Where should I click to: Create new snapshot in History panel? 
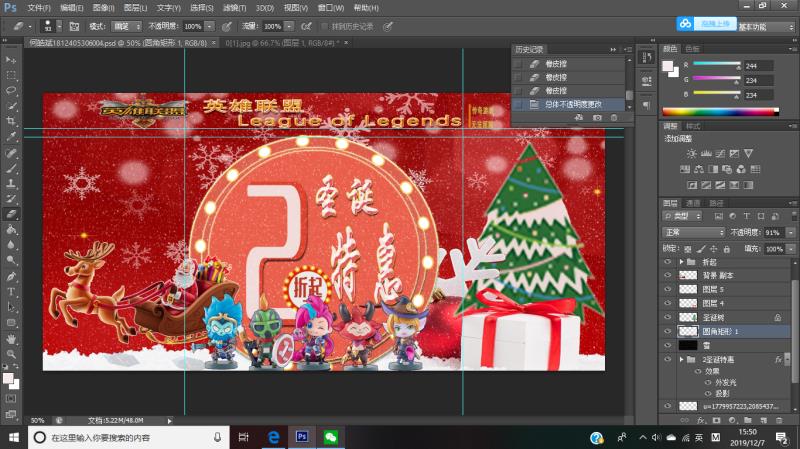point(596,117)
